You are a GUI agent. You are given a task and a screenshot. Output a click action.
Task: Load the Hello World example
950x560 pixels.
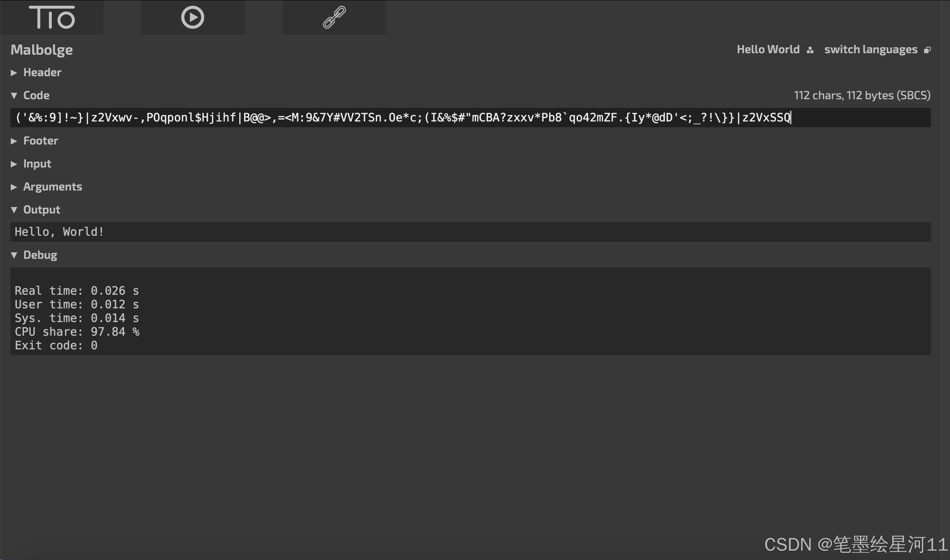pos(768,50)
